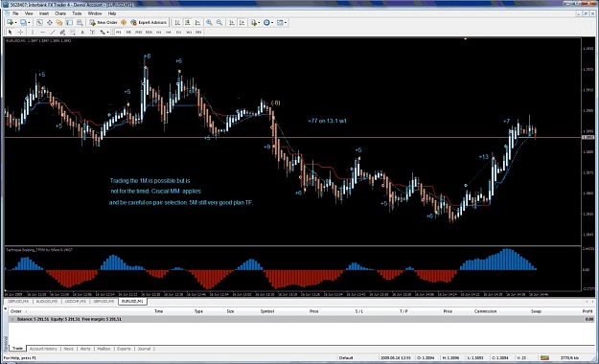
Task: Switch to the USDCHF,M5 chart tab
Action: coord(76,302)
